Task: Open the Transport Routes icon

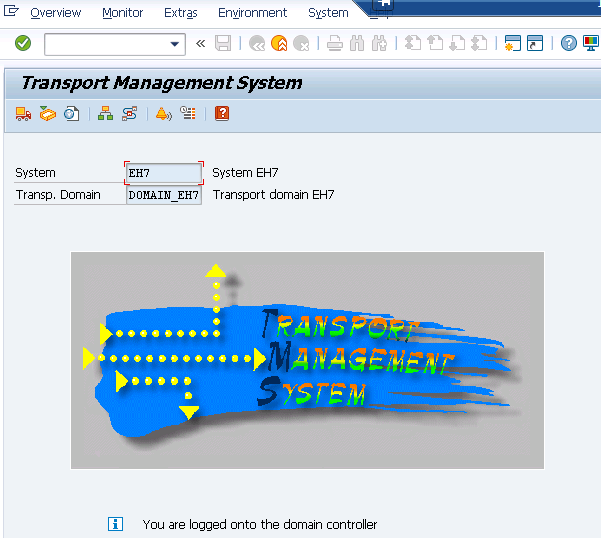Action: coord(129,114)
